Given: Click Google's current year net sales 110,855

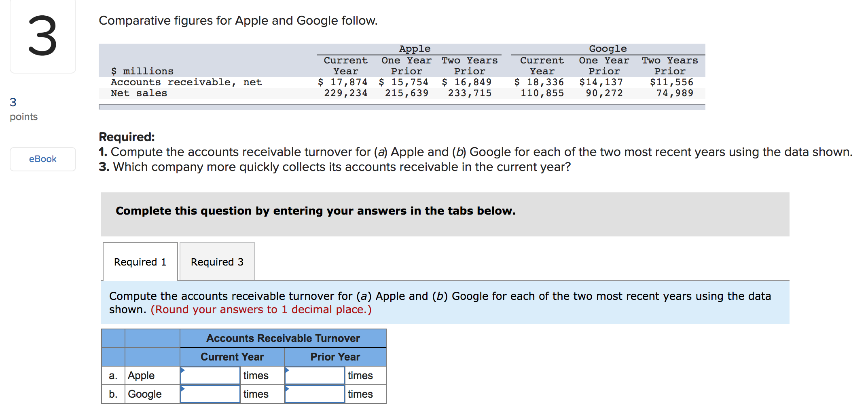Looking at the screenshot, I should click(x=542, y=93).
